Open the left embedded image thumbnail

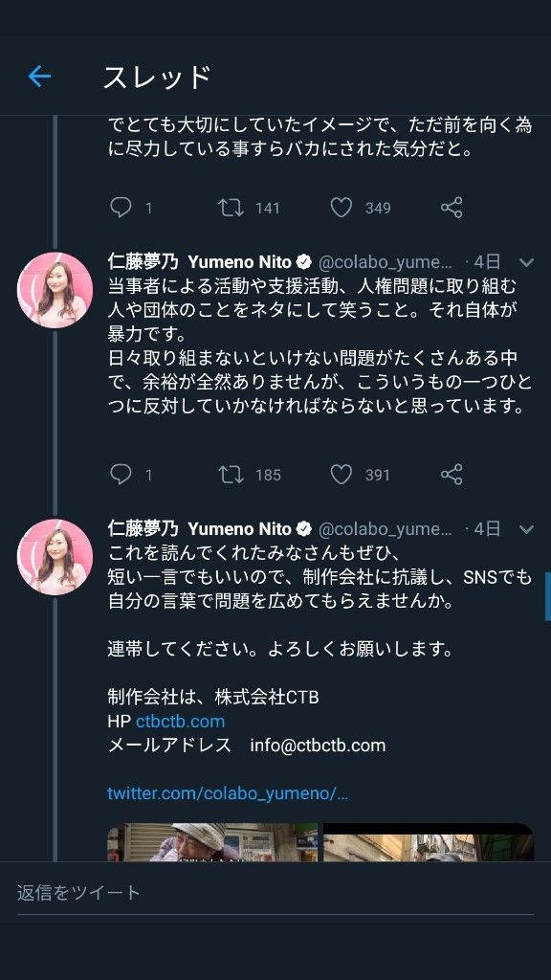[x=212, y=842]
